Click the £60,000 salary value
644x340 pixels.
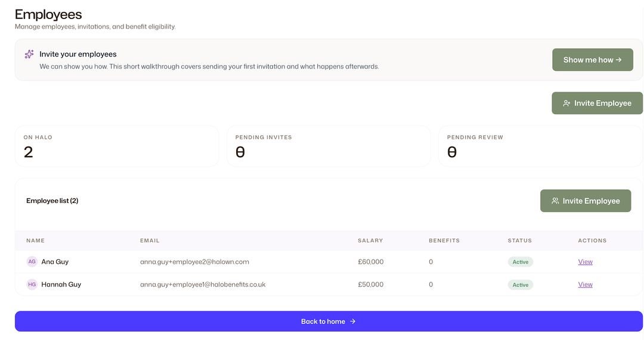pos(370,261)
